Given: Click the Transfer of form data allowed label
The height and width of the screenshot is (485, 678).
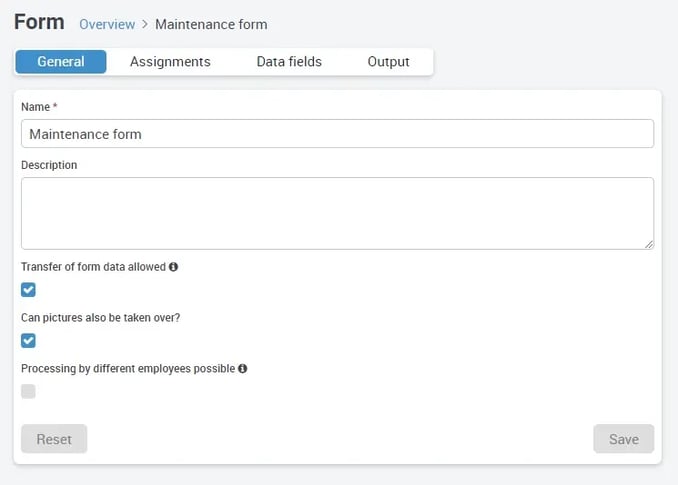Looking at the screenshot, I should pos(93,267).
